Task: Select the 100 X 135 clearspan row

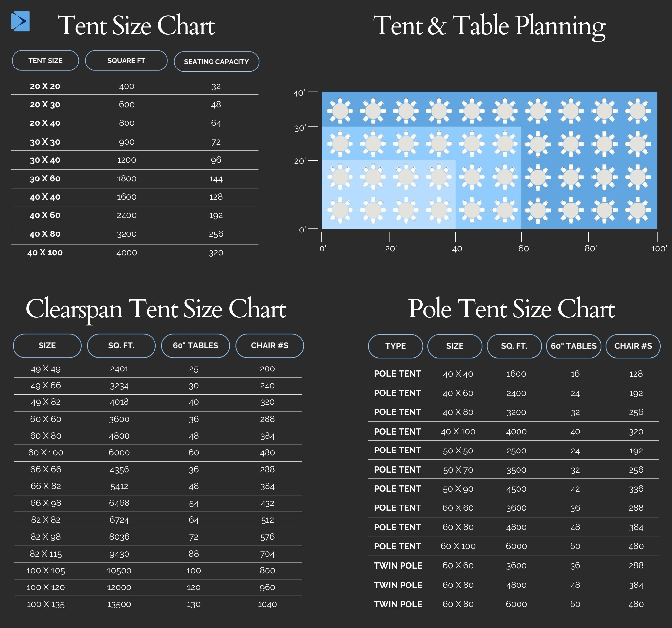Action: tap(46, 604)
